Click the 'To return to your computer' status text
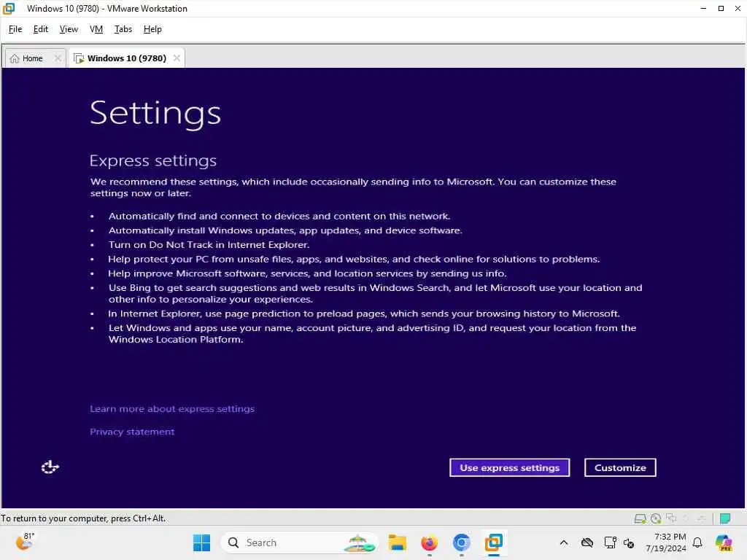This screenshot has height=560, width=747. click(x=83, y=518)
